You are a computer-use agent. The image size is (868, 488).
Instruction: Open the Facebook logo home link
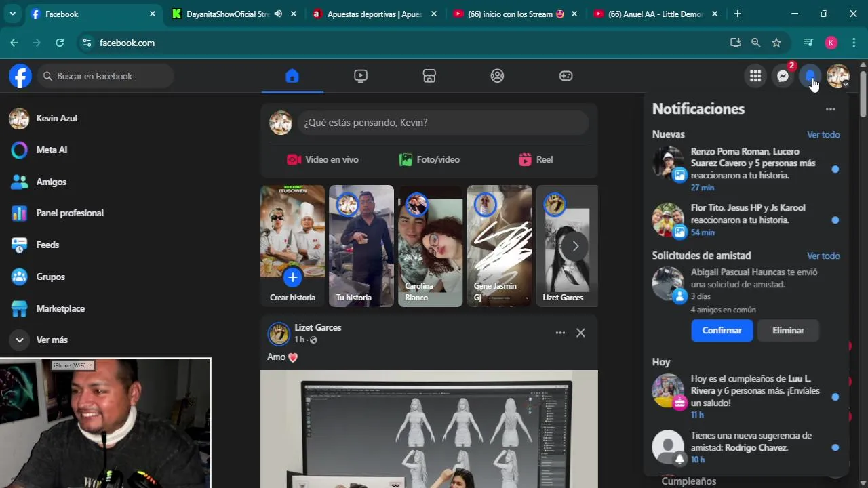coord(20,76)
